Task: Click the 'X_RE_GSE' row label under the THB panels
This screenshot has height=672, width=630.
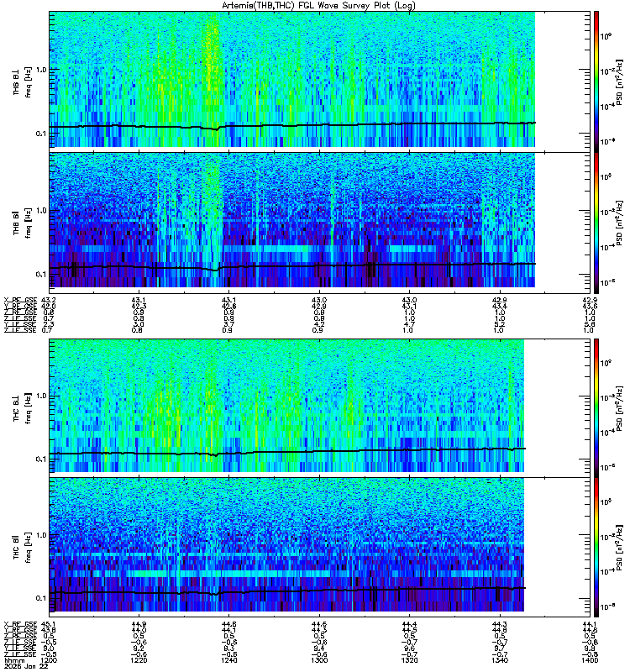Action: coord(20,300)
